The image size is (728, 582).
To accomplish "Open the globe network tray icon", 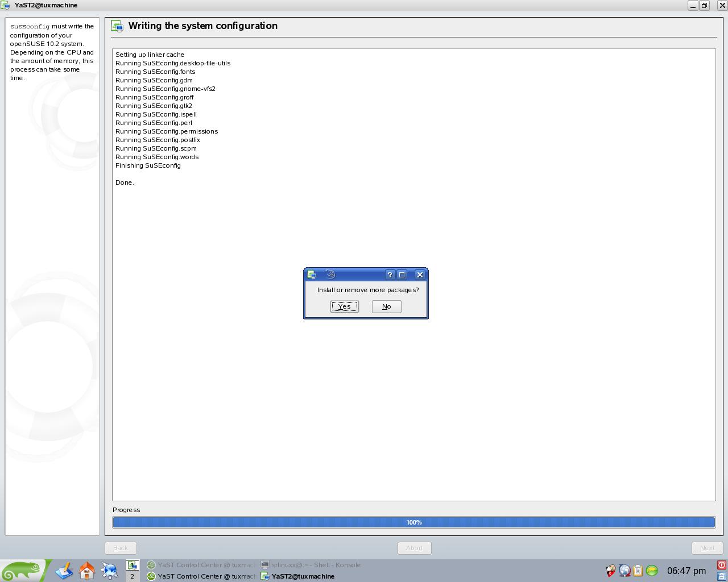I will coord(624,571).
